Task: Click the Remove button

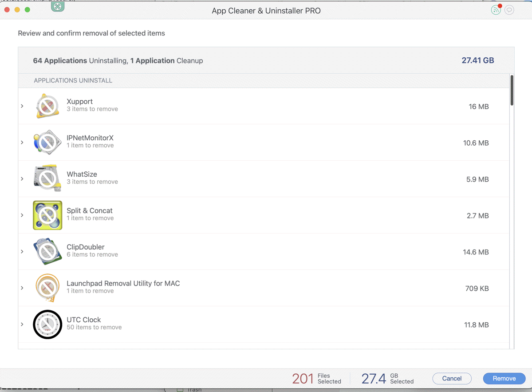Action: [x=504, y=378]
